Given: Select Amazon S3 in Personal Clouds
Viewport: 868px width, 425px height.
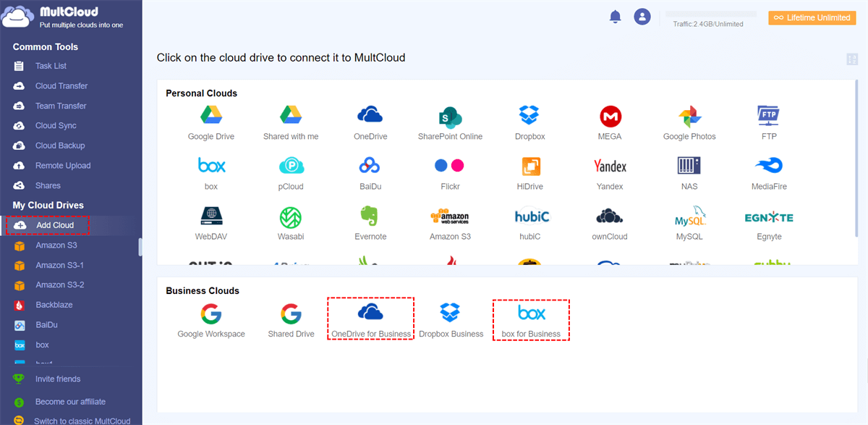Looking at the screenshot, I should [449, 223].
